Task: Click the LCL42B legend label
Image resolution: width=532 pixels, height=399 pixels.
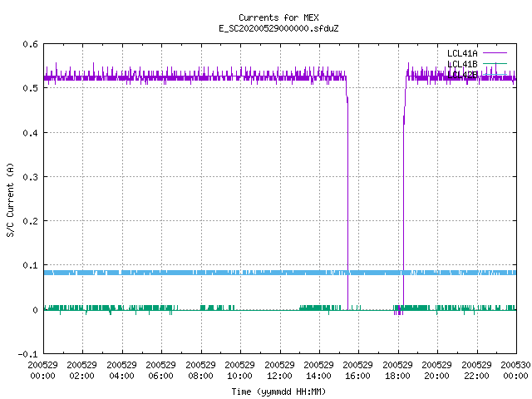Action: pyautogui.click(x=462, y=75)
